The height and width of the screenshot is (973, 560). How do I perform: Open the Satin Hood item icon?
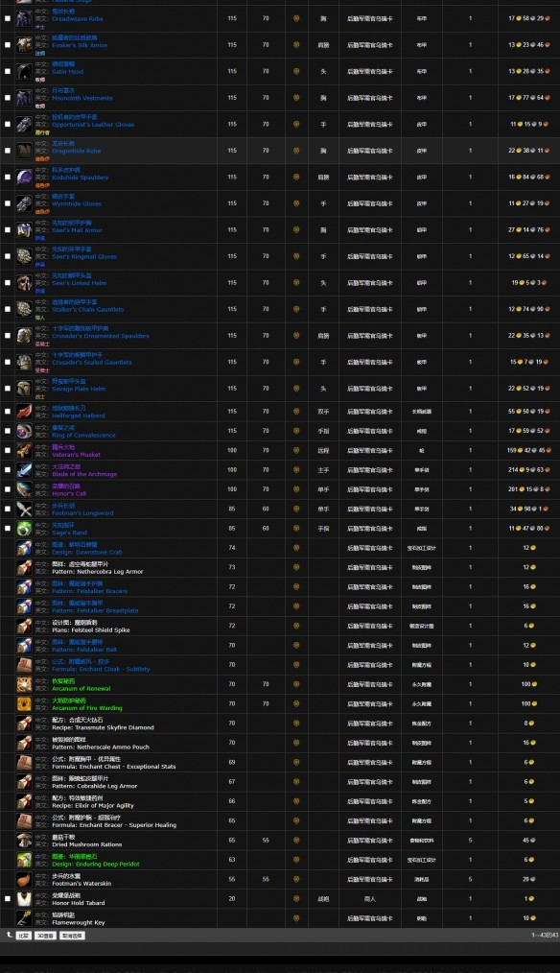[24, 71]
